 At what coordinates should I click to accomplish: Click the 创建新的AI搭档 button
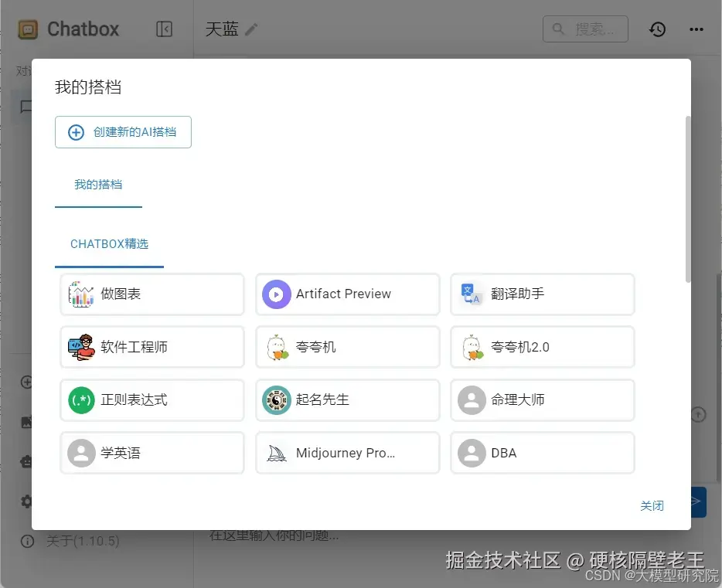(124, 132)
